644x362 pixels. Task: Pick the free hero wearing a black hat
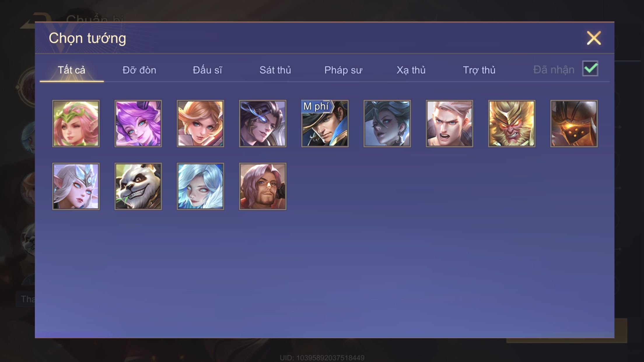[x=325, y=124]
